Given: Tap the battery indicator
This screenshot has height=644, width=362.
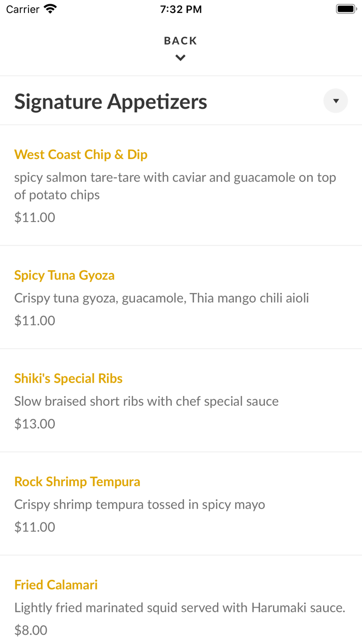Looking at the screenshot, I should (x=345, y=9).
